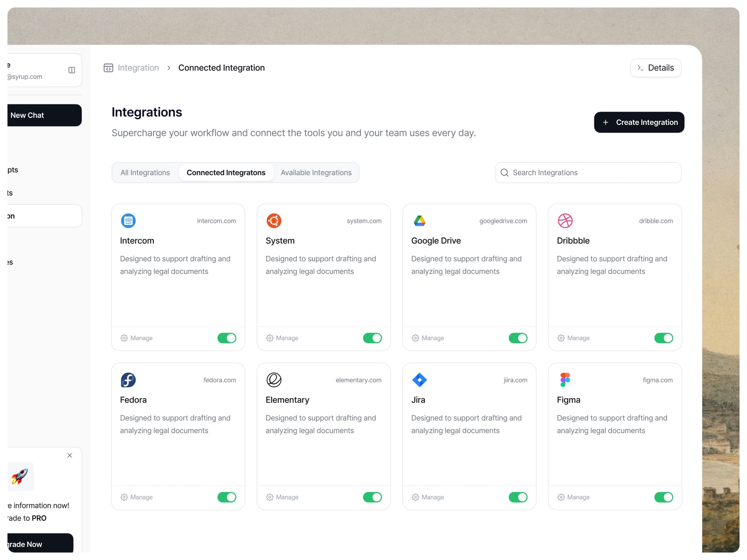Collapse sidebar using panel layout icon
The image size is (747, 560).
[x=72, y=70]
